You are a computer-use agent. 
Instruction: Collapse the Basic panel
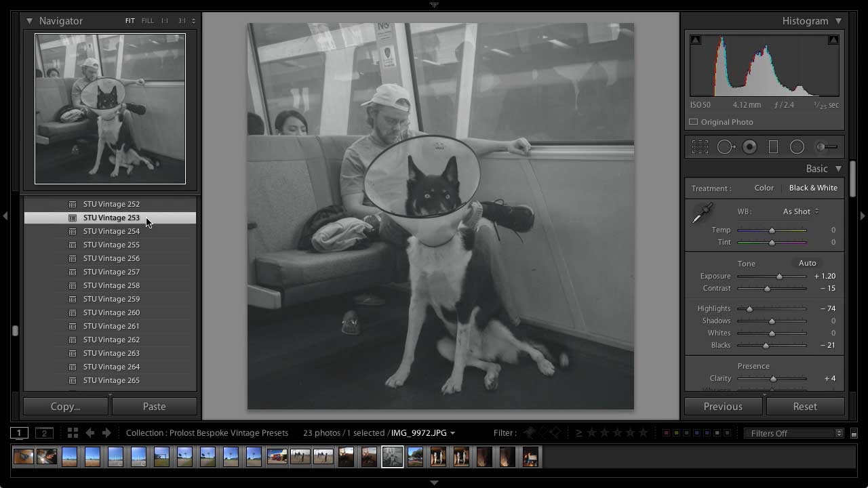(839, 169)
